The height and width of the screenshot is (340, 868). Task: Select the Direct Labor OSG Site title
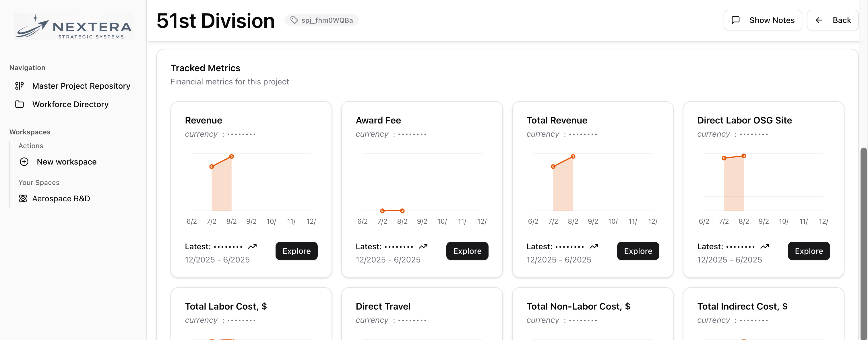tap(745, 120)
